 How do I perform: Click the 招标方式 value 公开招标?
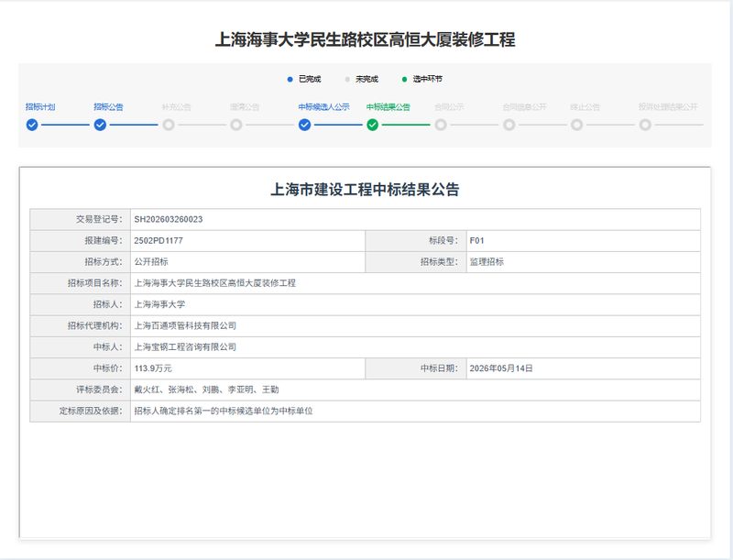(x=151, y=262)
